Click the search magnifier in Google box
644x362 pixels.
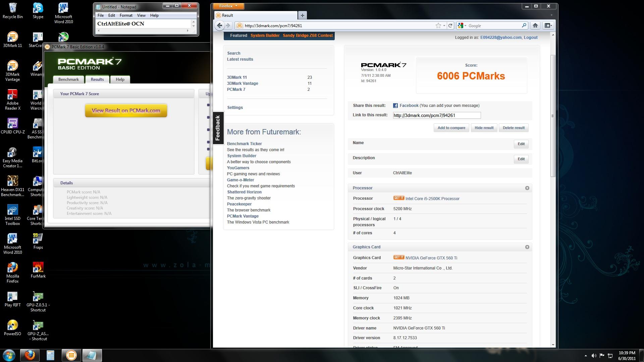[524, 25]
